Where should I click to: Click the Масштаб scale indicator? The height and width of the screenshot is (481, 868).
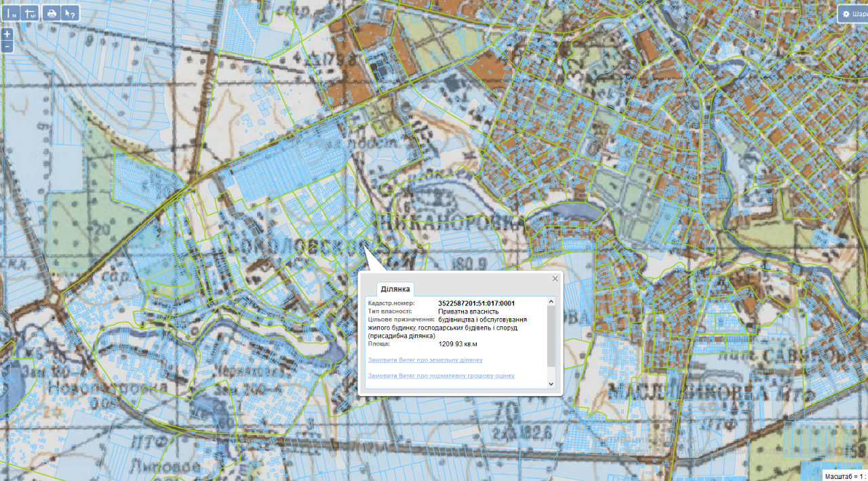pyautogui.click(x=846, y=476)
